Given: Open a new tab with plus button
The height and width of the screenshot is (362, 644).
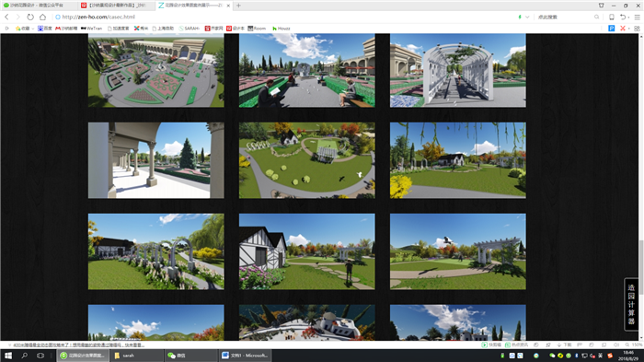Looking at the screenshot, I should 238,6.
